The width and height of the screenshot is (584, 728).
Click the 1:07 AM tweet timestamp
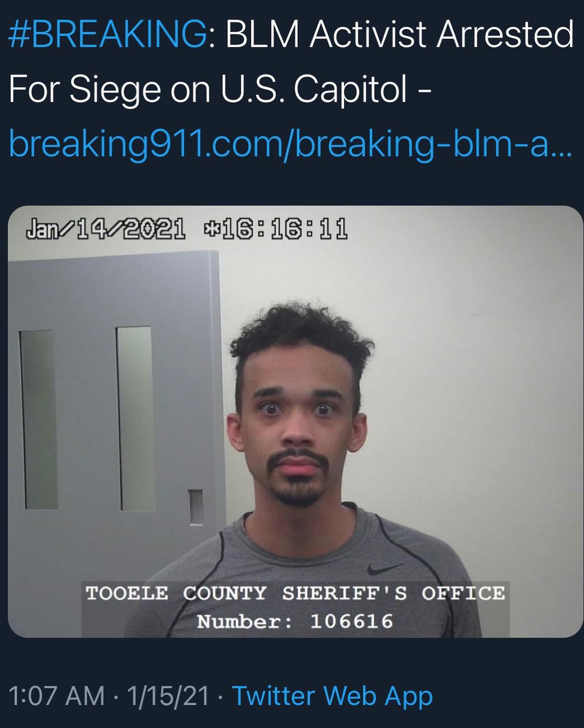point(57,696)
